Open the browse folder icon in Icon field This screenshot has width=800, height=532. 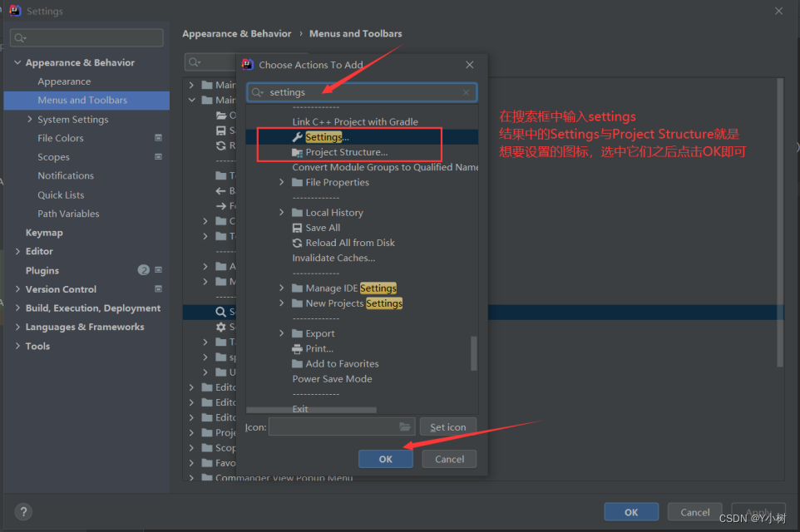coord(405,426)
